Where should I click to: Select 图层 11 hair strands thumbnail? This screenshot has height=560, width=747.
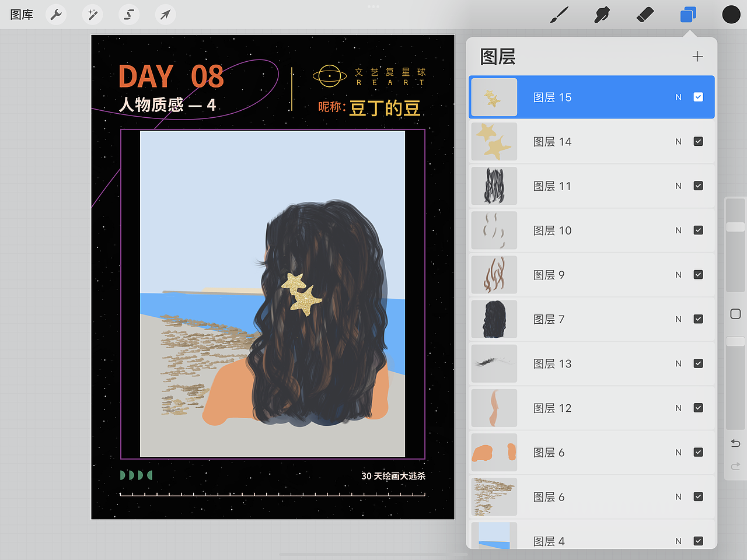[494, 186]
